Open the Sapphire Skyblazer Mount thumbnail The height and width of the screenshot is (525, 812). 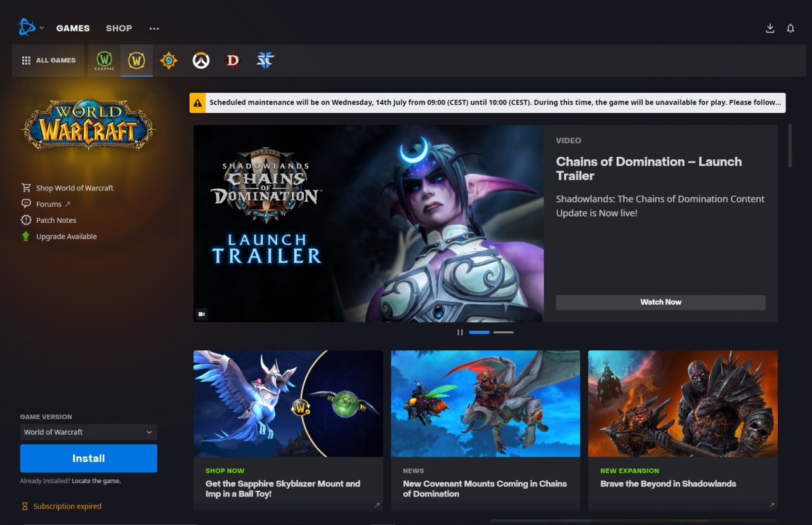point(288,404)
